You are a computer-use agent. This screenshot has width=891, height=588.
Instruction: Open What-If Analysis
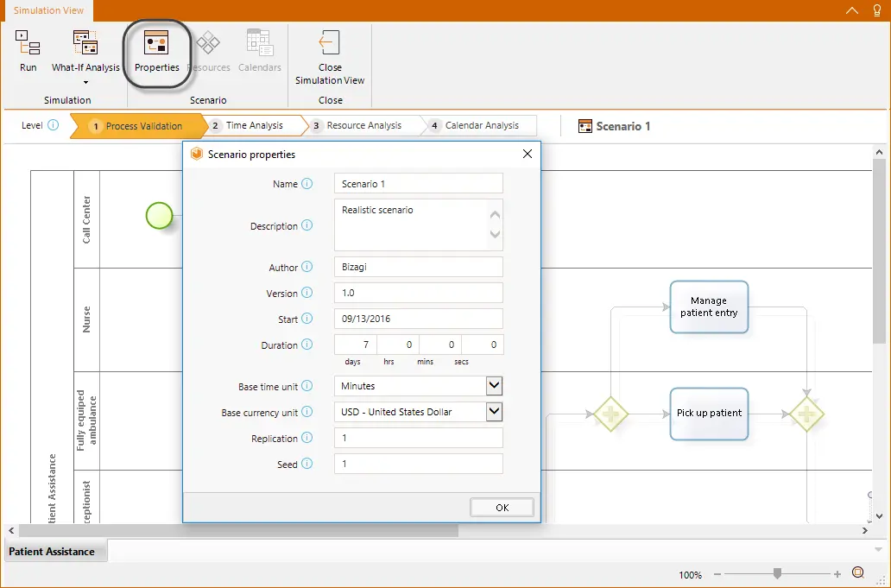click(85, 52)
